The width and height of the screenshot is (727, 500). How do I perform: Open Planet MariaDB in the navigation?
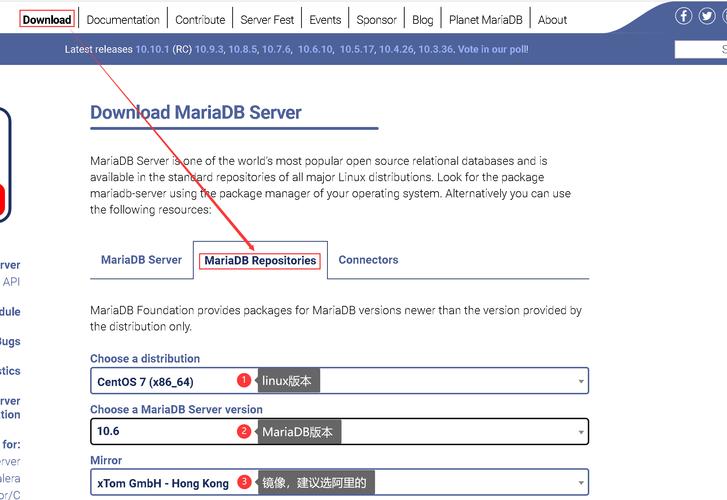485,20
